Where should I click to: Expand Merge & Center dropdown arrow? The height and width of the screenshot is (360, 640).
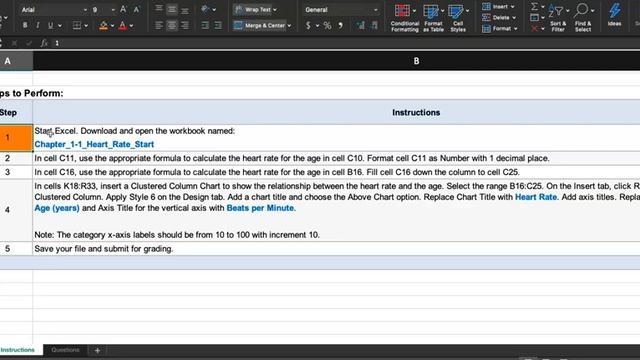289,26
